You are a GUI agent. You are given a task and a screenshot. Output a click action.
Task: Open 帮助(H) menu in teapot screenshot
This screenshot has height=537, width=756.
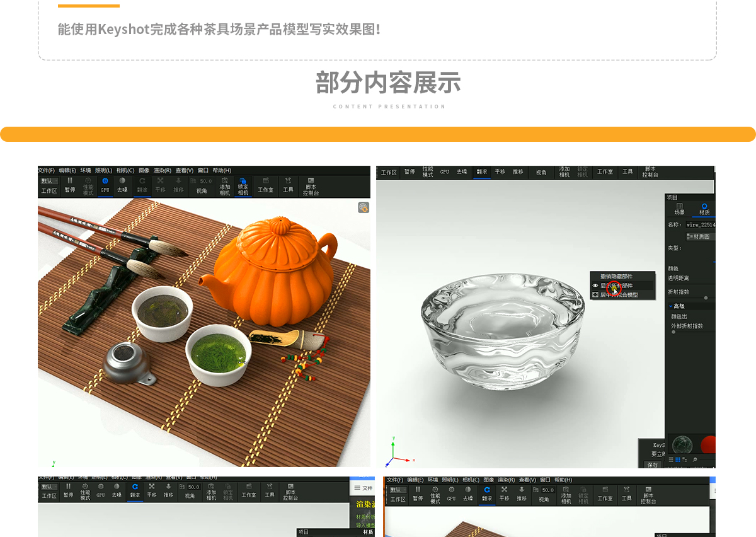tap(222, 170)
